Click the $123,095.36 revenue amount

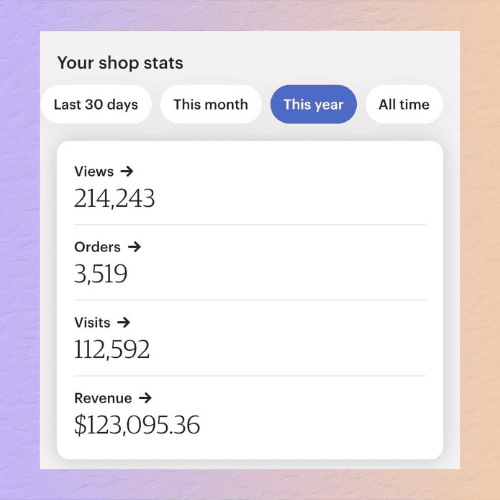click(137, 425)
